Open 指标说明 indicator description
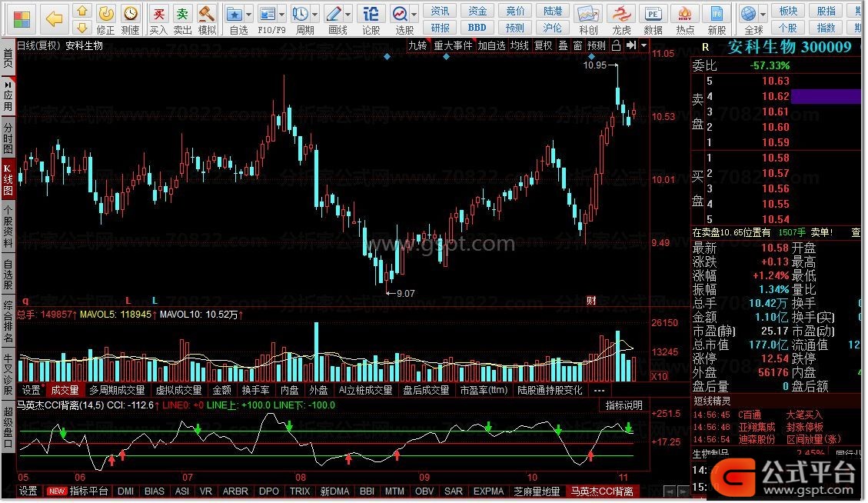The width and height of the screenshot is (868, 503). [x=624, y=405]
